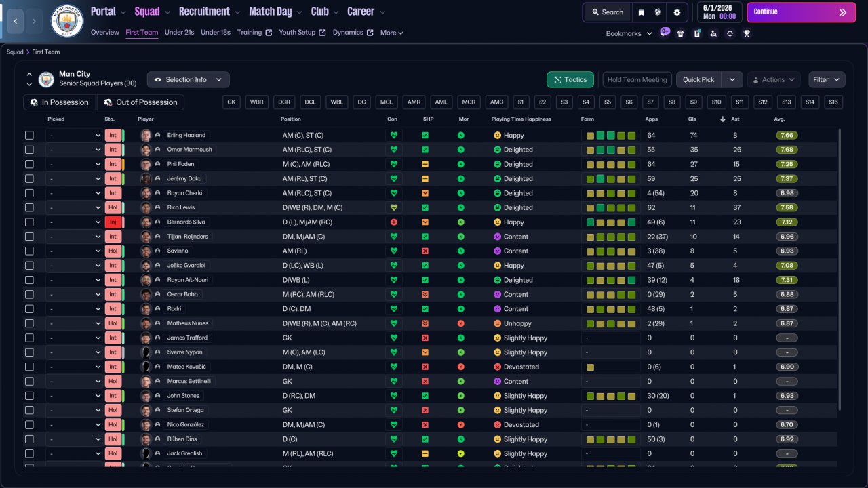Open the world globe icon

point(658,12)
